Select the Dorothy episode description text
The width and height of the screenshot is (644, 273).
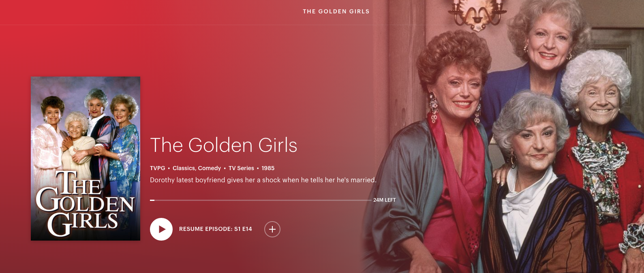pos(263,180)
